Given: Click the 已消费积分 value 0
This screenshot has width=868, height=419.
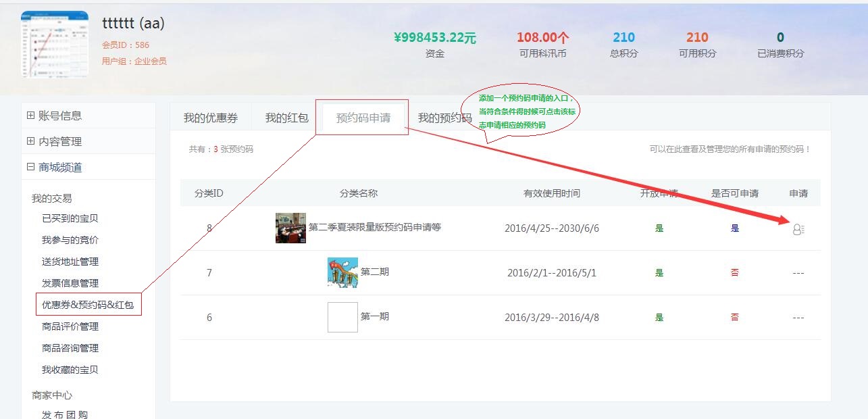Looking at the screenshot, I should coord(780,37).
